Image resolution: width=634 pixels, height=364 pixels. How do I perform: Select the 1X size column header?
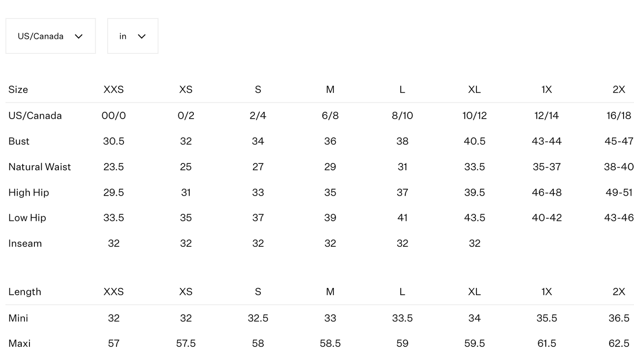click(x=547, y=90)
